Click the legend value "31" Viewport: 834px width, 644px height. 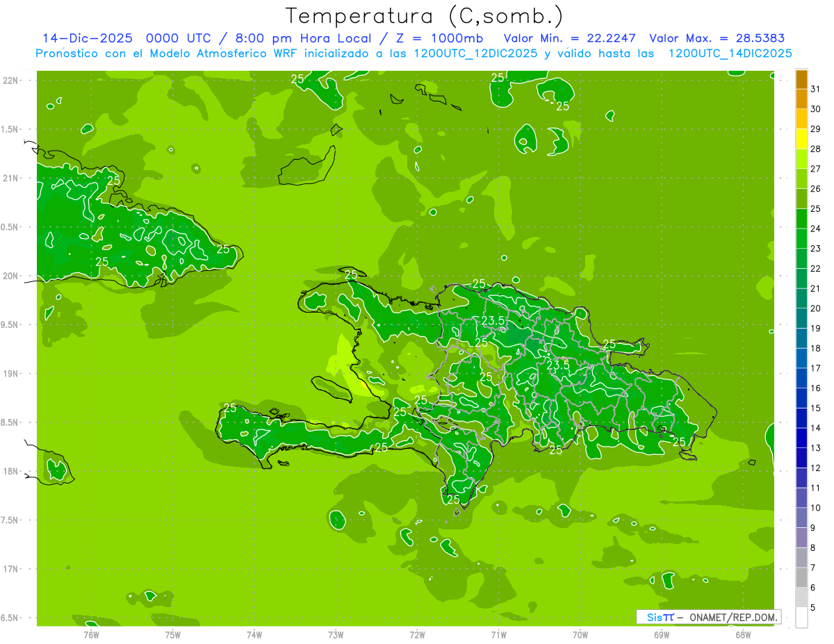coord(815,89)
